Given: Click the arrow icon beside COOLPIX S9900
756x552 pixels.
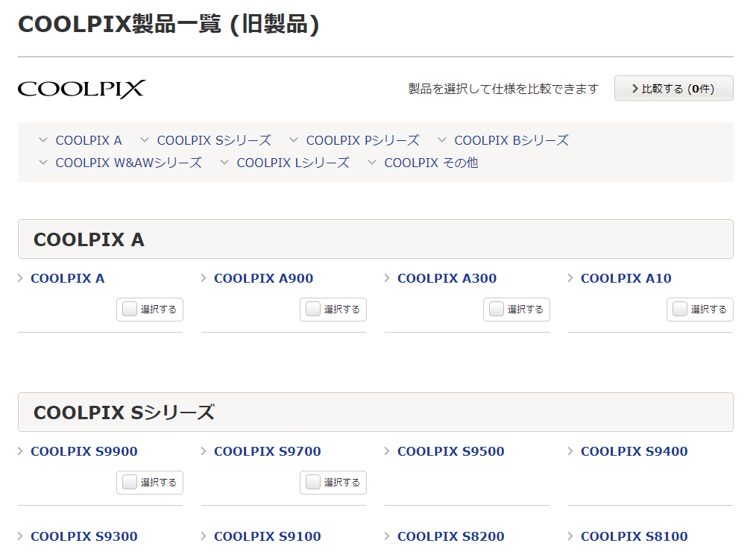Looking at the screenshot, I should 20,451.
